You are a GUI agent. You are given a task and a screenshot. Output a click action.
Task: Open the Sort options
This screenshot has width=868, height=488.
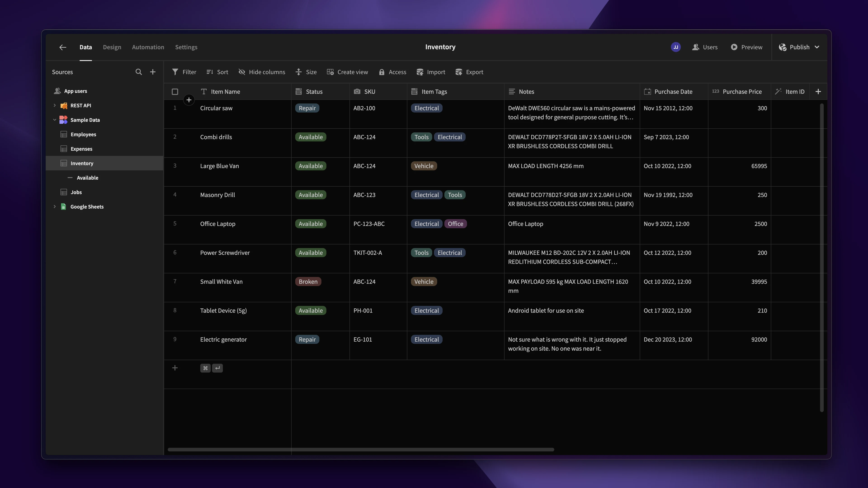click(217, 72)
